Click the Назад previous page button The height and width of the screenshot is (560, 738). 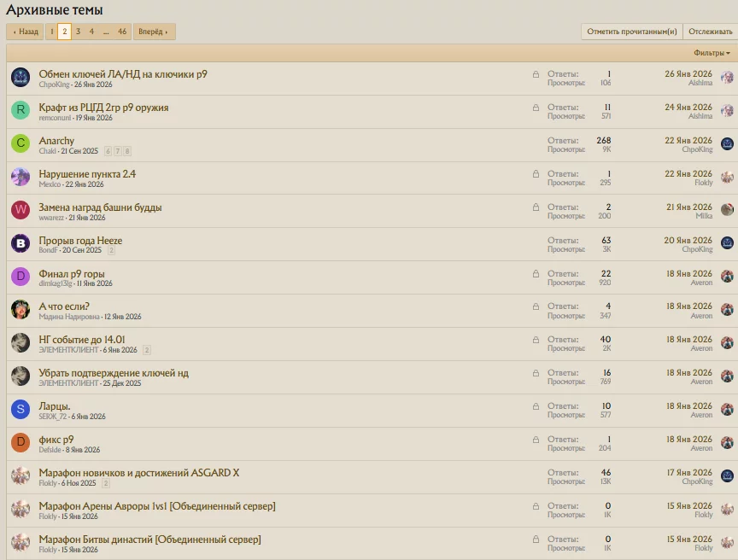click(26, 32)
